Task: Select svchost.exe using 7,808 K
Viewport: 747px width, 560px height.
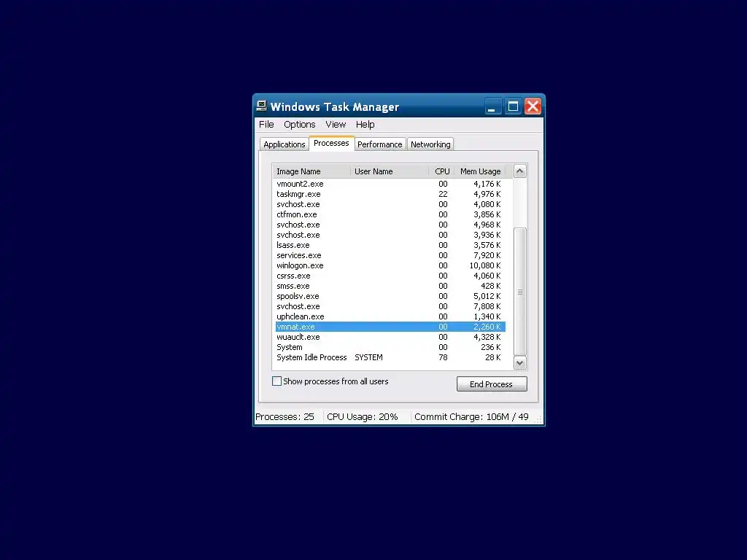Action: 390,306
